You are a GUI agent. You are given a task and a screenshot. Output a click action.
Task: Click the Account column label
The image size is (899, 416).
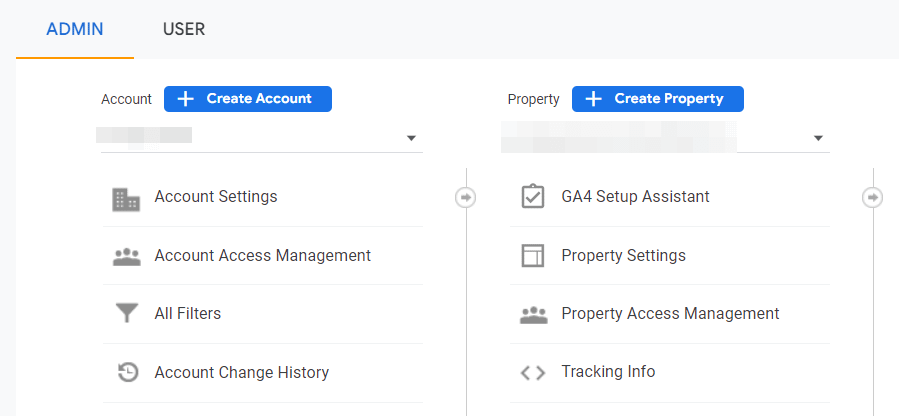(x=126, y=99)
